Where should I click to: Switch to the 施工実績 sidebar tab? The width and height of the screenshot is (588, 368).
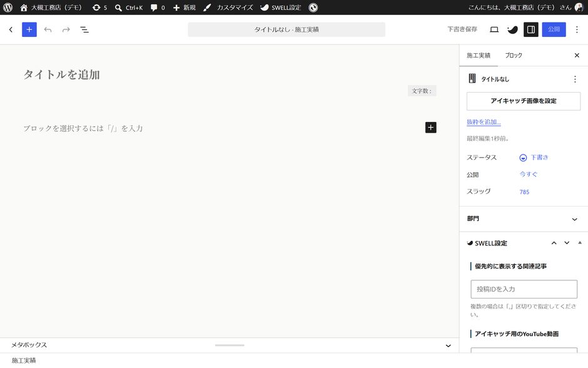(479, 56)
